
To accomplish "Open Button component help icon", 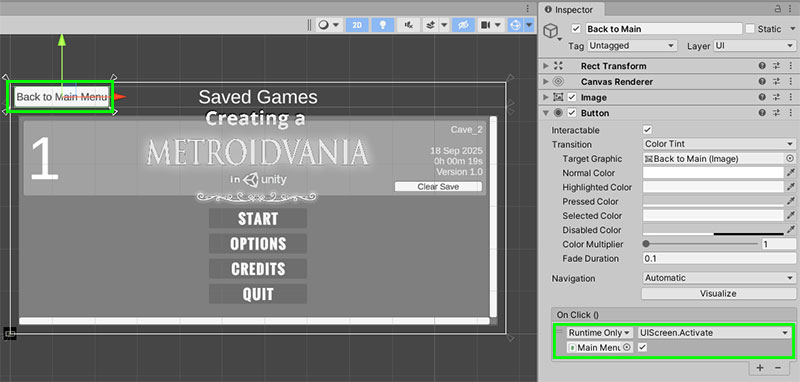I will (x=762, y=113).
